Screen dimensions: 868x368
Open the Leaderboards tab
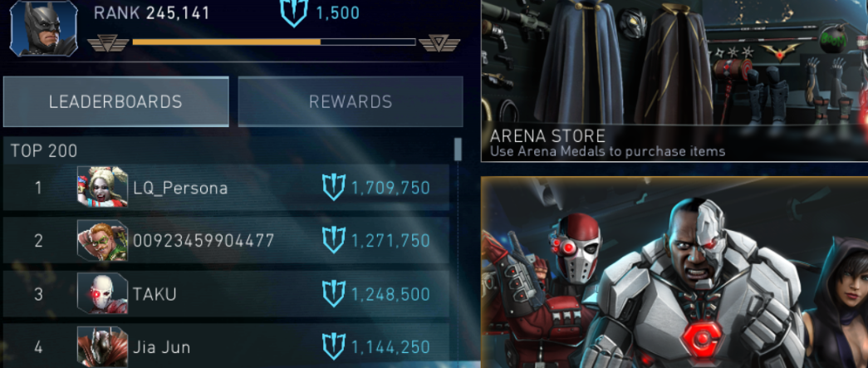[115, 101]
